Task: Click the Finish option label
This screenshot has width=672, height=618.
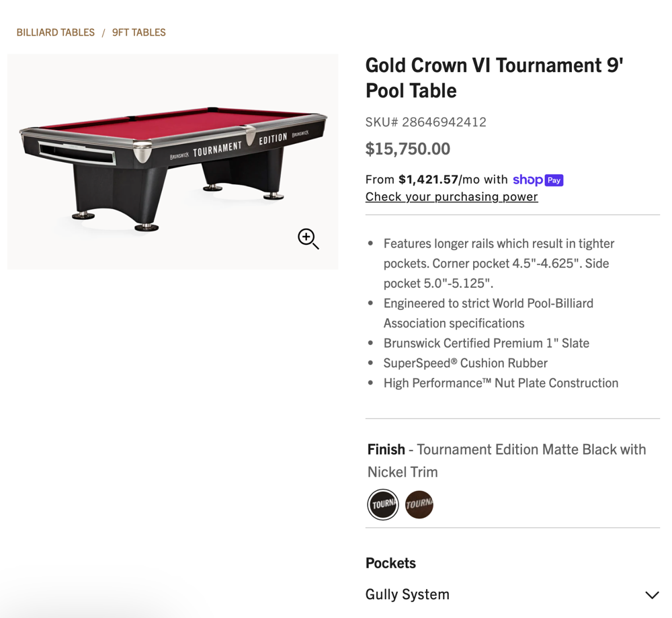Action: [386, 449]
